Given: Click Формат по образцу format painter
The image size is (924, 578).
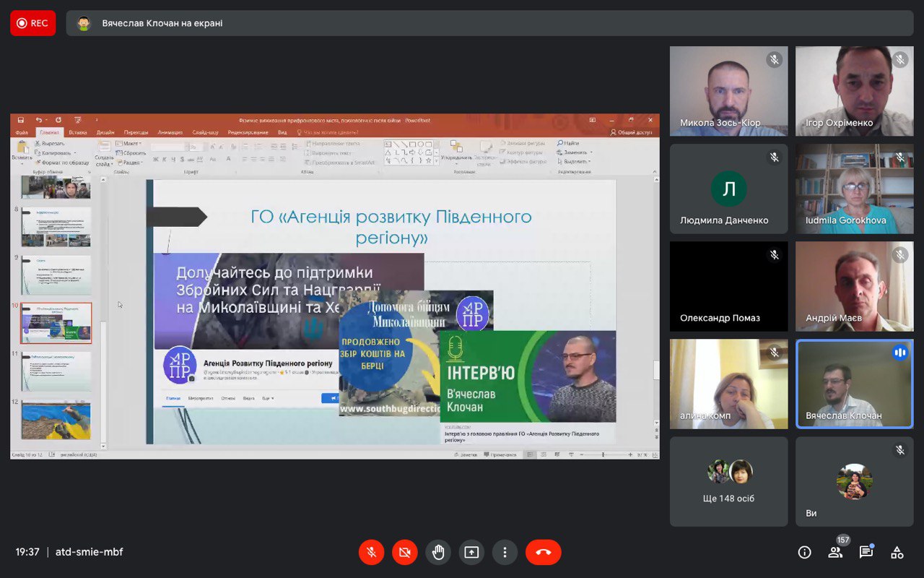Looking at the screenshot, I should [61, 163].
